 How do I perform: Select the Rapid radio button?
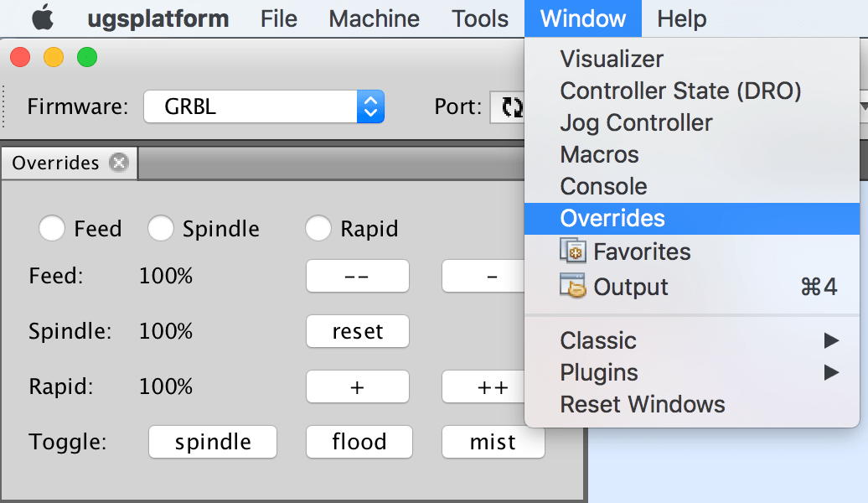pyautogui.click(x=318, y=228)
